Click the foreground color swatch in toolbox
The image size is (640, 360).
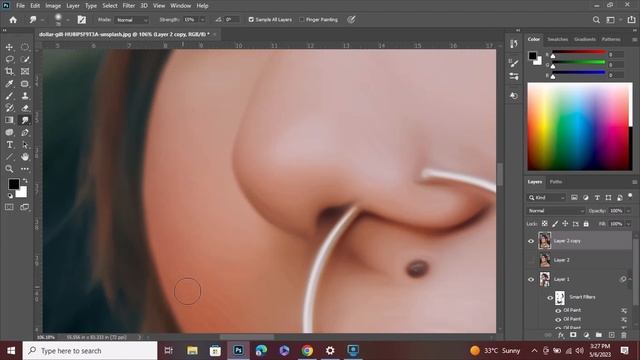(13, 184)
